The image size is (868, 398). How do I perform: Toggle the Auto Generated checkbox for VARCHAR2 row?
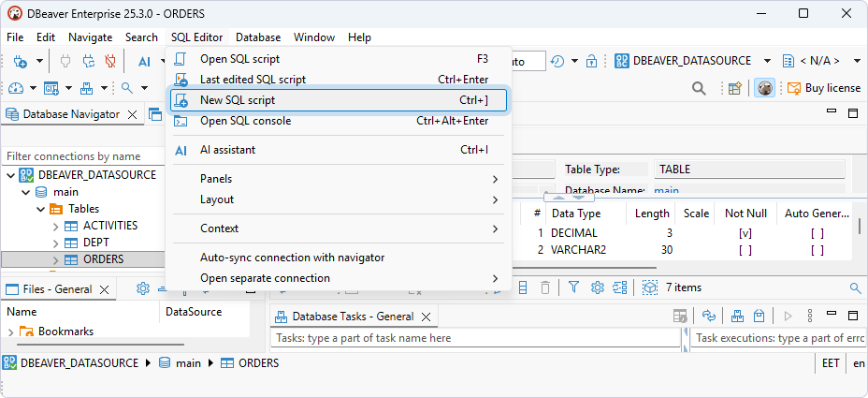click(x=817, y=250)
